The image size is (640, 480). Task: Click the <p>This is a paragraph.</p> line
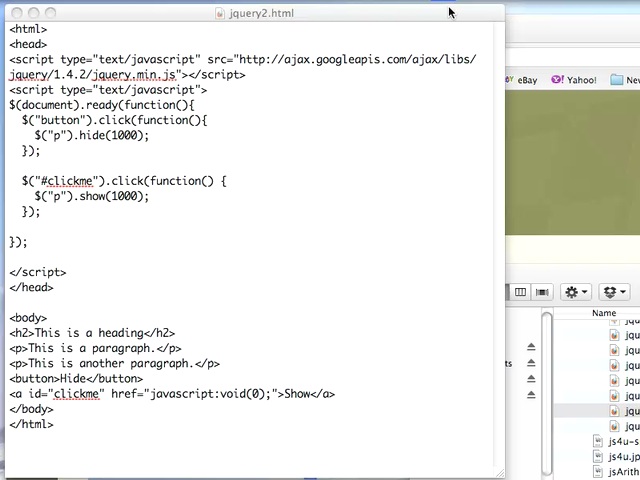coord(96,348)
